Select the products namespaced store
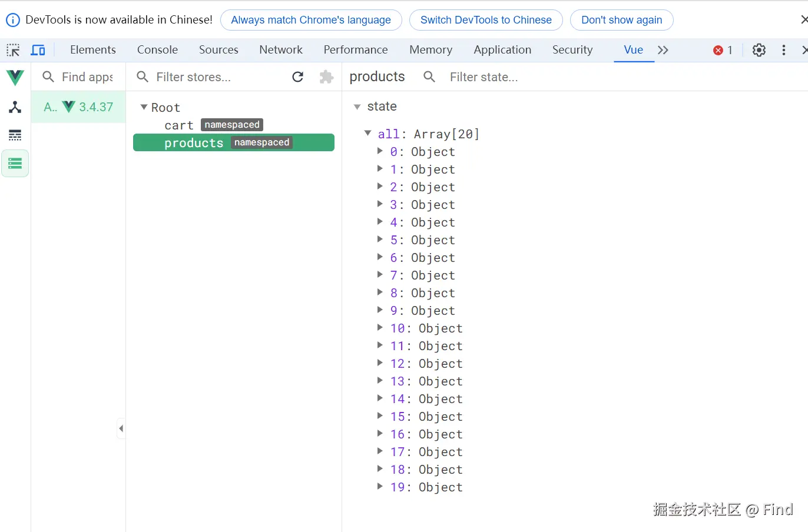The height and width of the screenshot is (532, 808). click(234, 142)
